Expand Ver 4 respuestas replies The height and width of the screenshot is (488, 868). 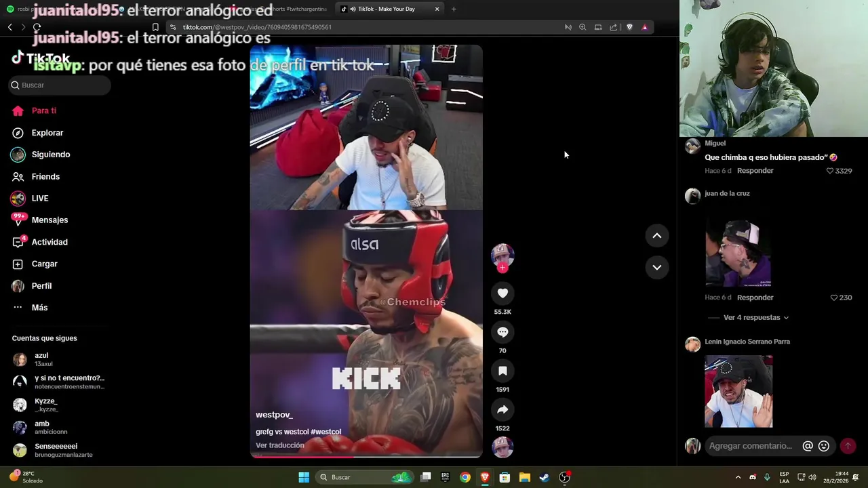(x=755, y=317)
